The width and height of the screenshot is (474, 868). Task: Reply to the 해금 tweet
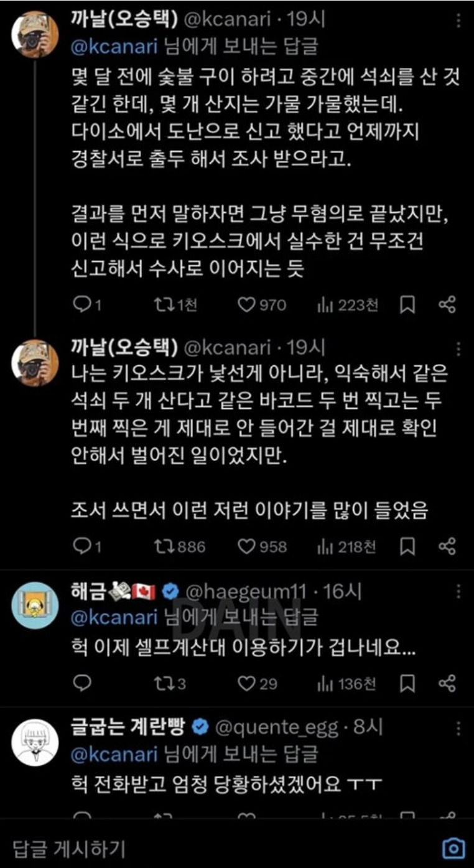(81, 683)
